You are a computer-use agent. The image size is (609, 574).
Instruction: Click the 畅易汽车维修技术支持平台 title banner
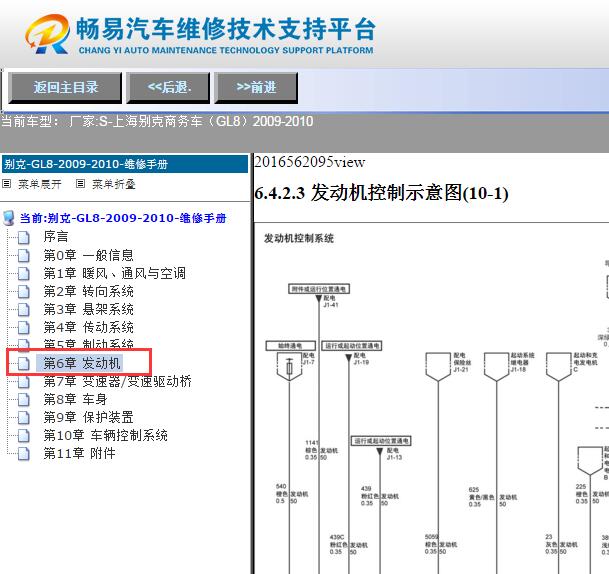pyautogui.click(x=226, y=30)
